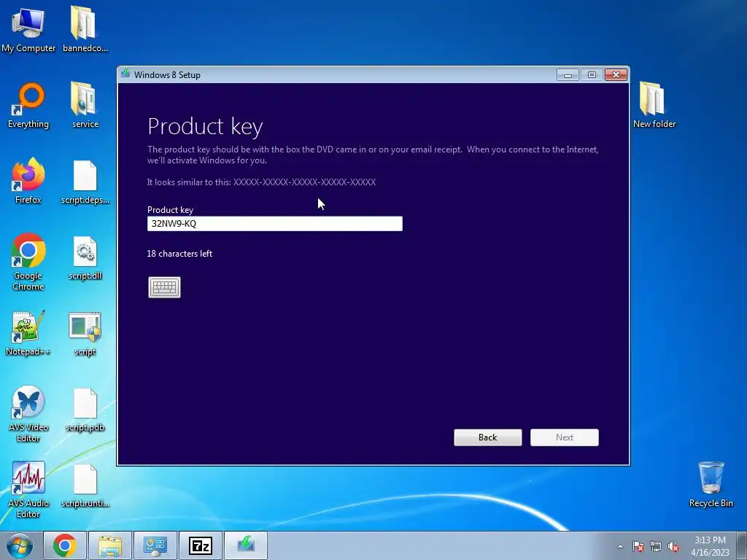This screenshot has width=747, height=560.
Task: Select the New folder desktop icon
Action: (654, 106)
